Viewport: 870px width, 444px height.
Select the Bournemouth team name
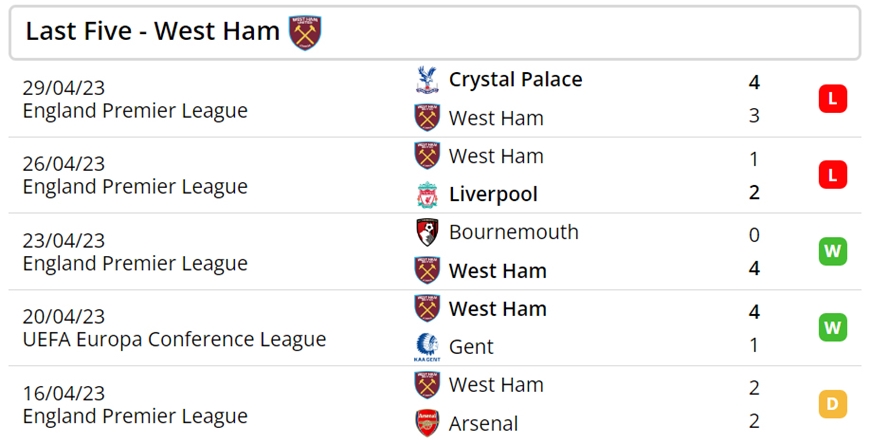tap(514, 233)
